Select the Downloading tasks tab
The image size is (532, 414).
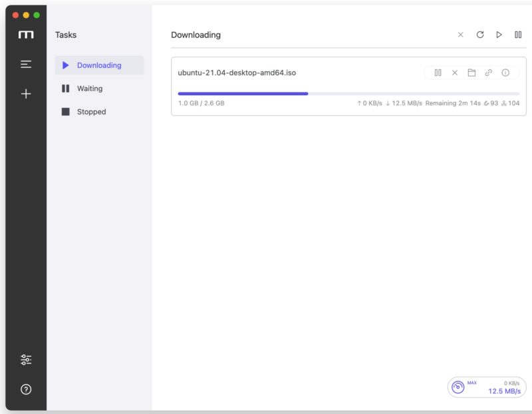point(99,65)
